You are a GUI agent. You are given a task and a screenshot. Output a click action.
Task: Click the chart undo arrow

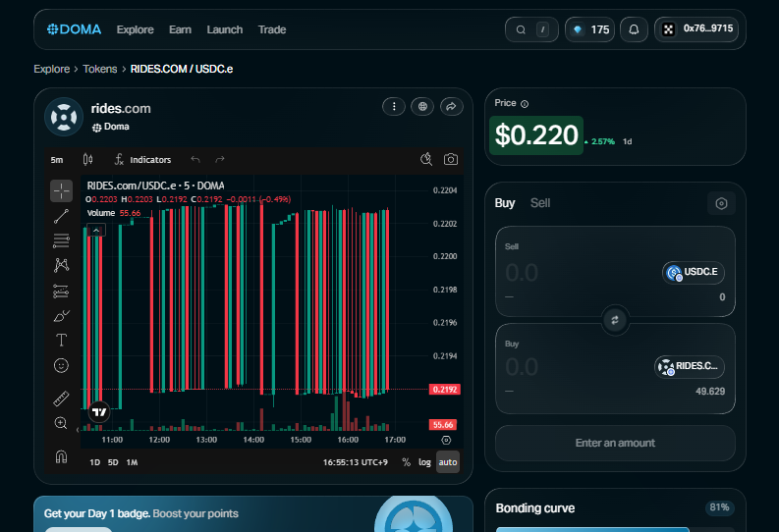(x=195, y=159)
